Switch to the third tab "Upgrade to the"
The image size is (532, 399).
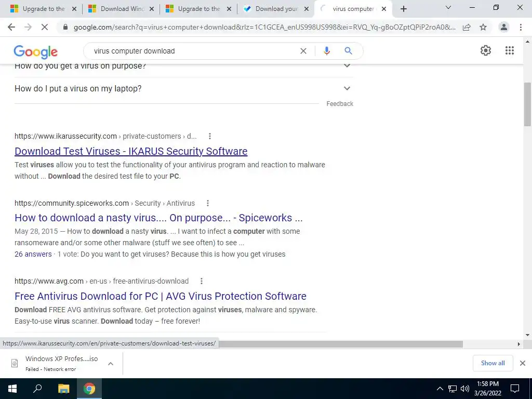[199, 9]
